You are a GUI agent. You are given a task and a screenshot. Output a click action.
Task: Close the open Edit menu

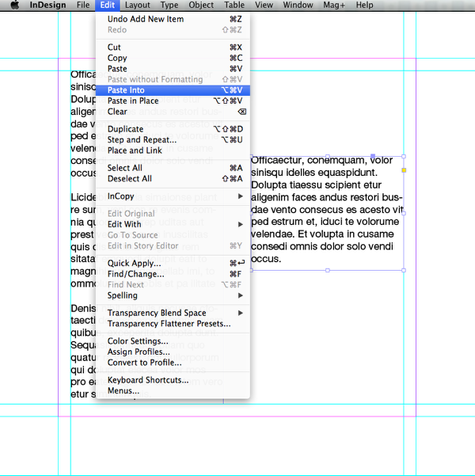(x=108, y=6)
